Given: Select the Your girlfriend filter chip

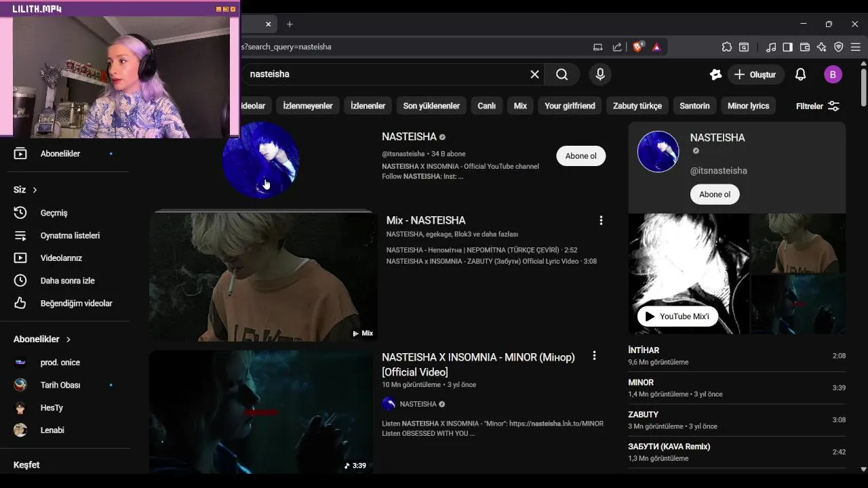Looking at the screenshot, I should tap(570, 106).
